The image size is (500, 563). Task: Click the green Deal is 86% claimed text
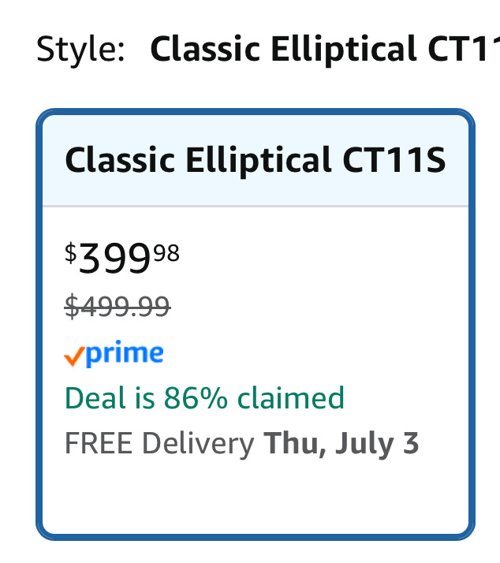(x=205, y=398)
